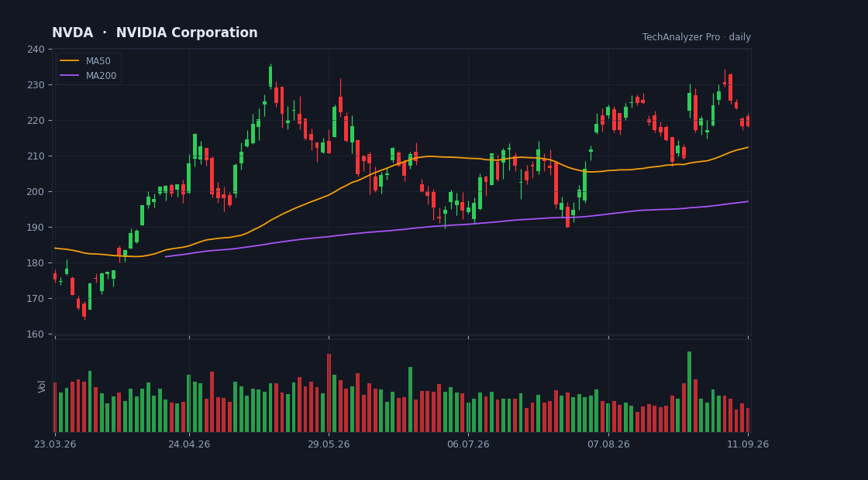Click the MA50 legend label
868x480 pixels.
point(98,61)
